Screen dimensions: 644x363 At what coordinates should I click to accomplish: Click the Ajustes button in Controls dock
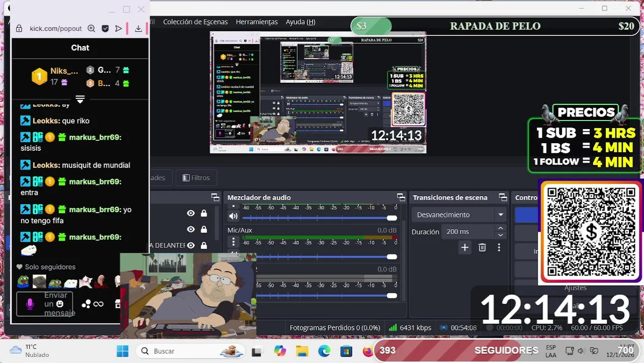575,288
